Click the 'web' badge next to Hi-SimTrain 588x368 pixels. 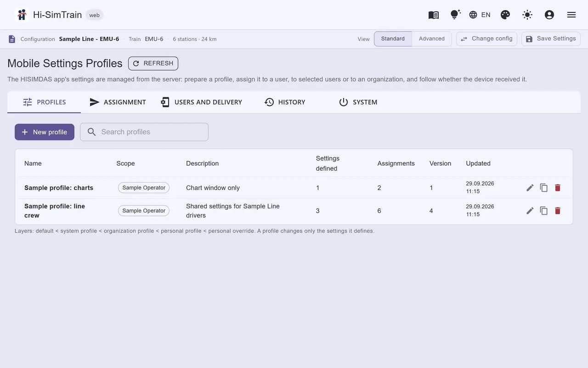[94, 15]
